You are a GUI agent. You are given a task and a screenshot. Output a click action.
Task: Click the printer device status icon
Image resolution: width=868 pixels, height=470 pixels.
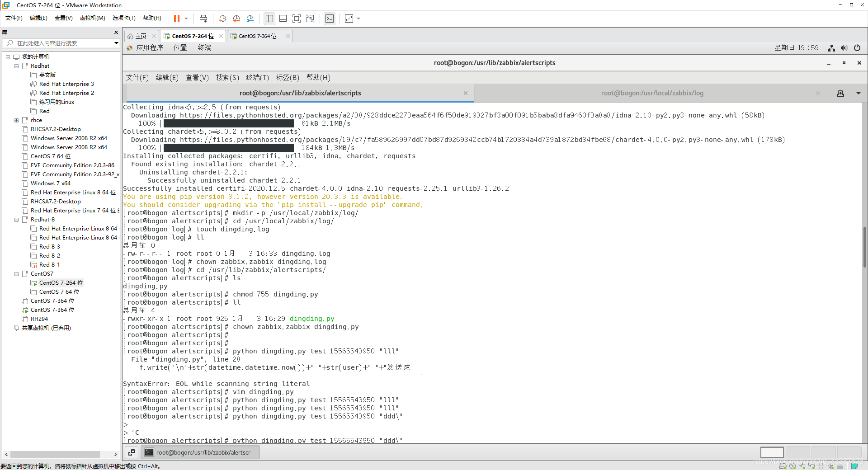pos(821,466)
